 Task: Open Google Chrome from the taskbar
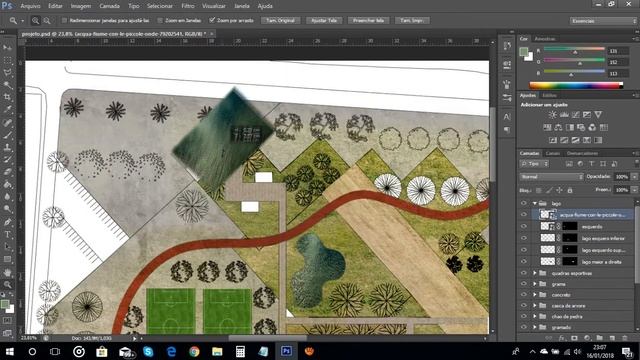point(194,351)
